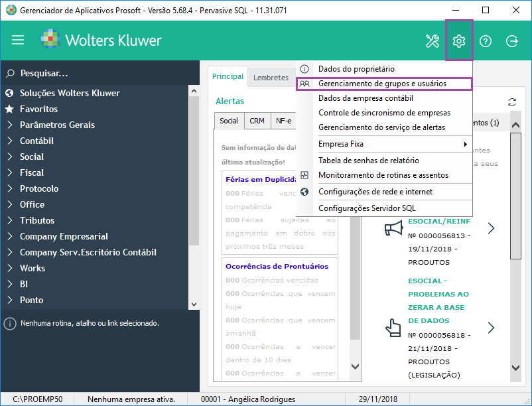This screenshot has height=406, width=532.
Task: Switch to the Principal tab
Action: [x=228, y=77]
